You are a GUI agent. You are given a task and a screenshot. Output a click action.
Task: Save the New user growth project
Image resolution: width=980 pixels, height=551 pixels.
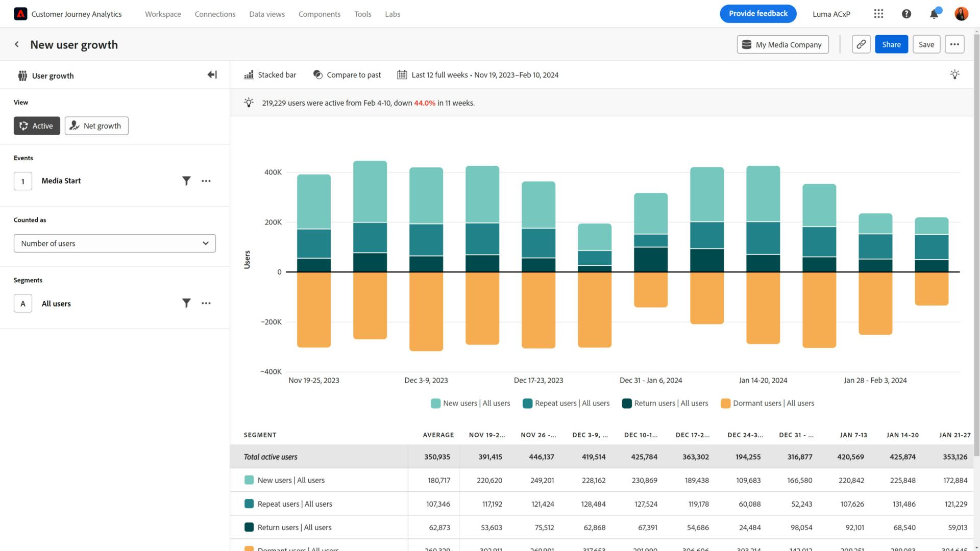(926, 44)
